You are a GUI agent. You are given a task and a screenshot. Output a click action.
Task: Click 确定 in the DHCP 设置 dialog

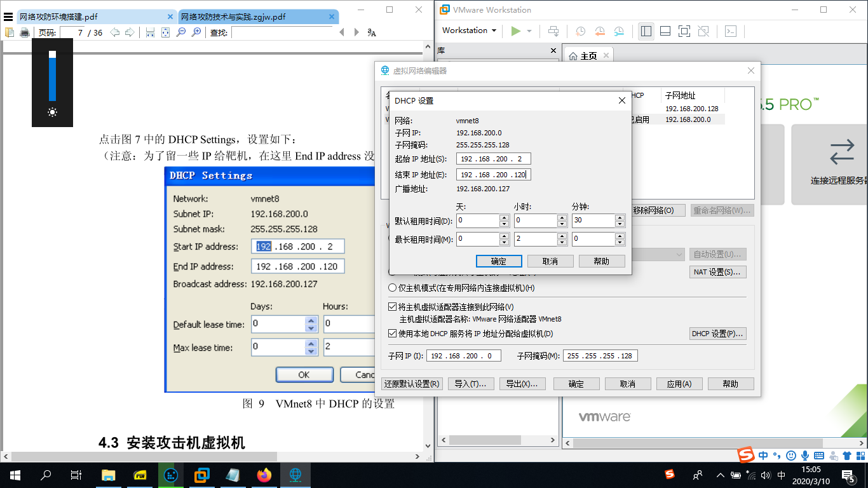[499, 261]
